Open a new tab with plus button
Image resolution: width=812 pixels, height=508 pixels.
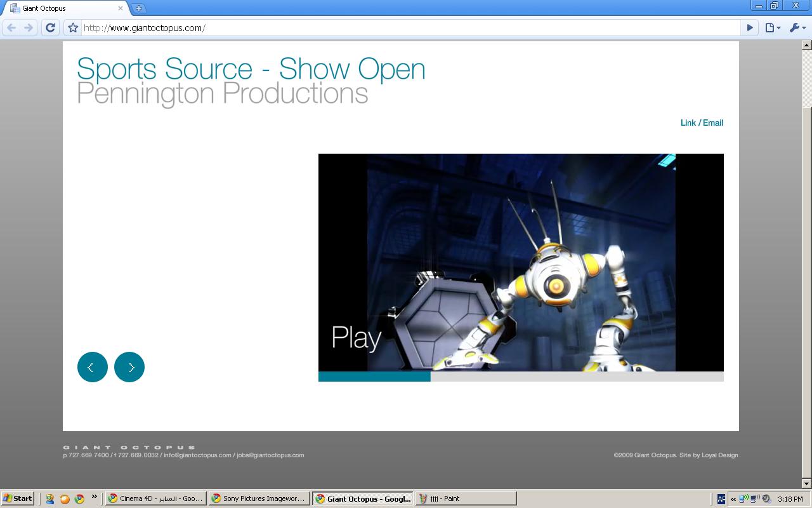pyautogui.click(x=138, y=8)
